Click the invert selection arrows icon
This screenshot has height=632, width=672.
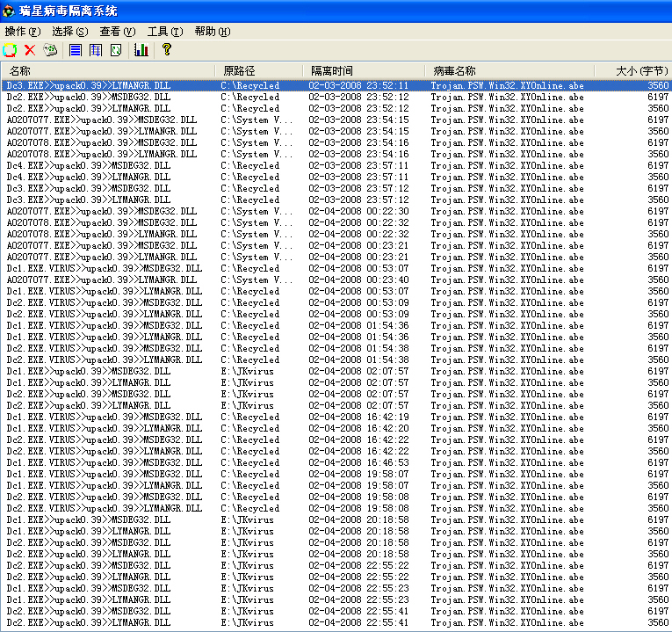[96, 50]
